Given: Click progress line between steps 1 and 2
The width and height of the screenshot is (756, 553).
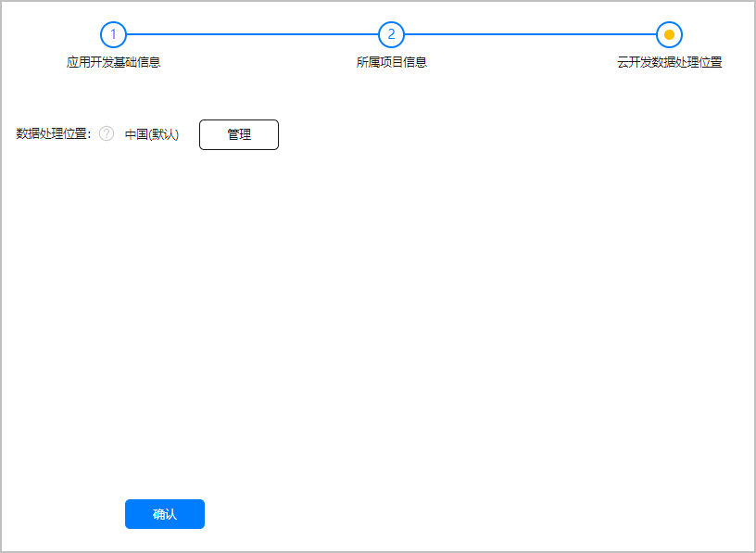Looking at the screenshot, I should 252,34.
